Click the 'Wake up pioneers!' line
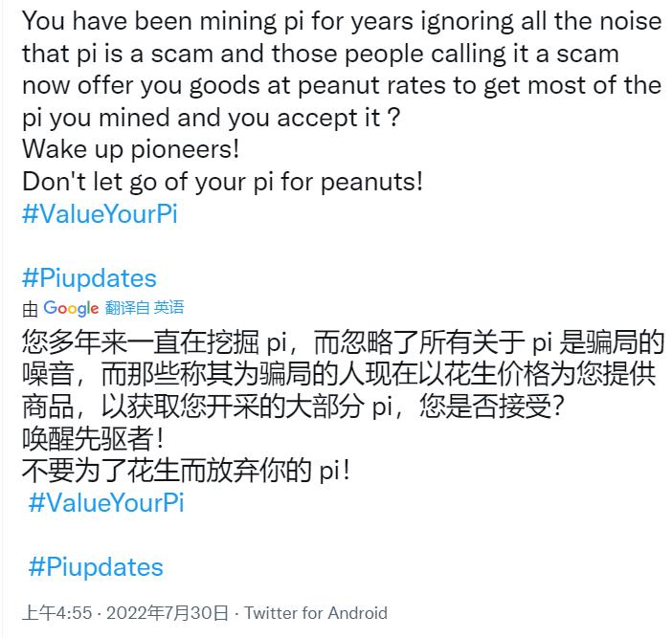 click(x=131, y=149)
